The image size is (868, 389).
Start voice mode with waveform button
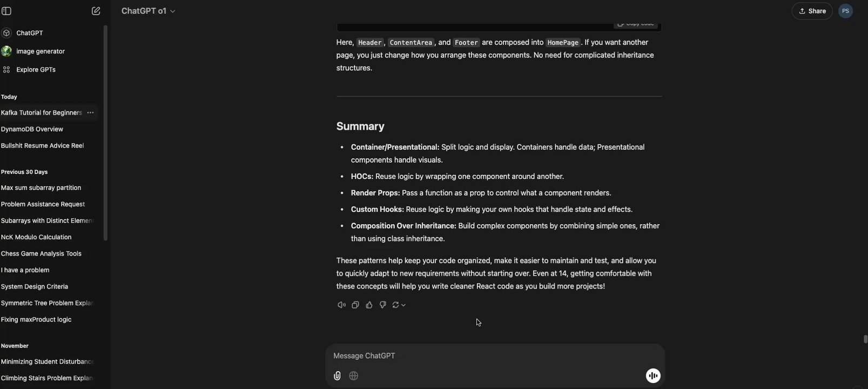(653, 376)
